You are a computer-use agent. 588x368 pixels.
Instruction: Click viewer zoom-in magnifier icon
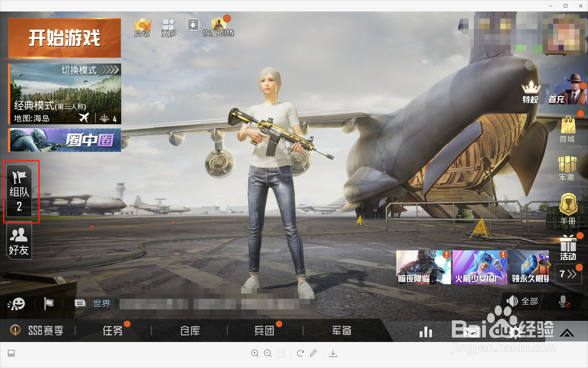pos(255,353)
